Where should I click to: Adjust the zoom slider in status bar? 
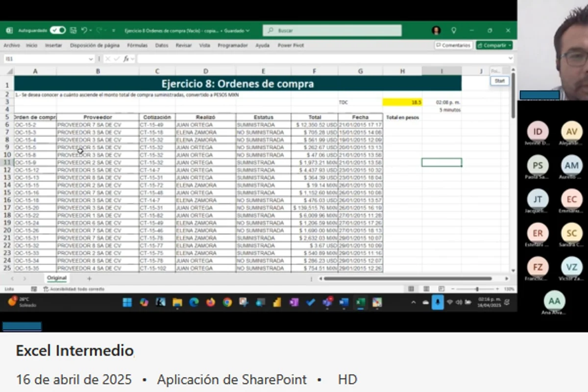477,289
